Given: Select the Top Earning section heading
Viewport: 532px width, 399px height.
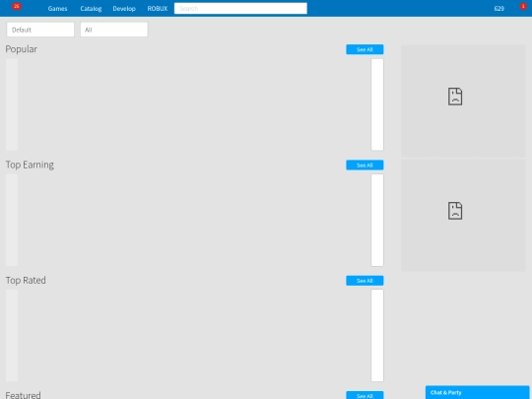Looking at the screenshot, I should point(30,165).
